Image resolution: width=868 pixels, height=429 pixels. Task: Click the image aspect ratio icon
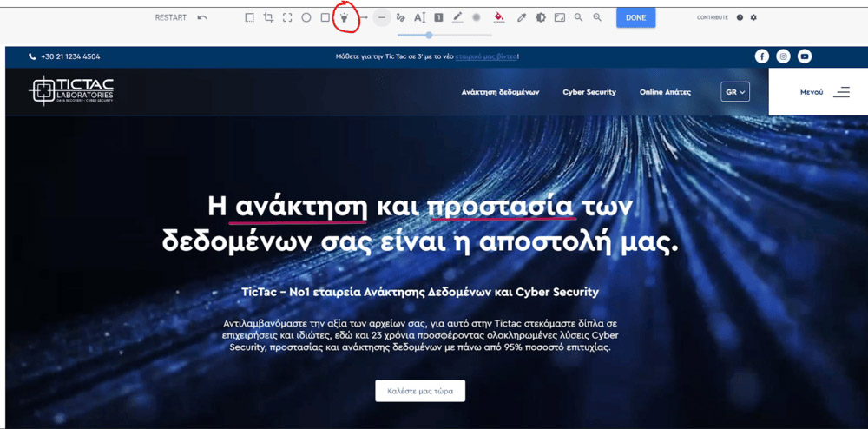560,17
